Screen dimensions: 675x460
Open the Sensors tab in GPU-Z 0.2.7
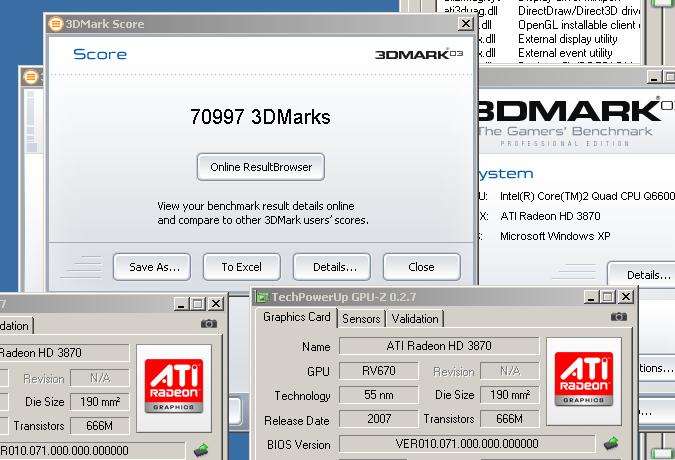(x=361, y=319)
